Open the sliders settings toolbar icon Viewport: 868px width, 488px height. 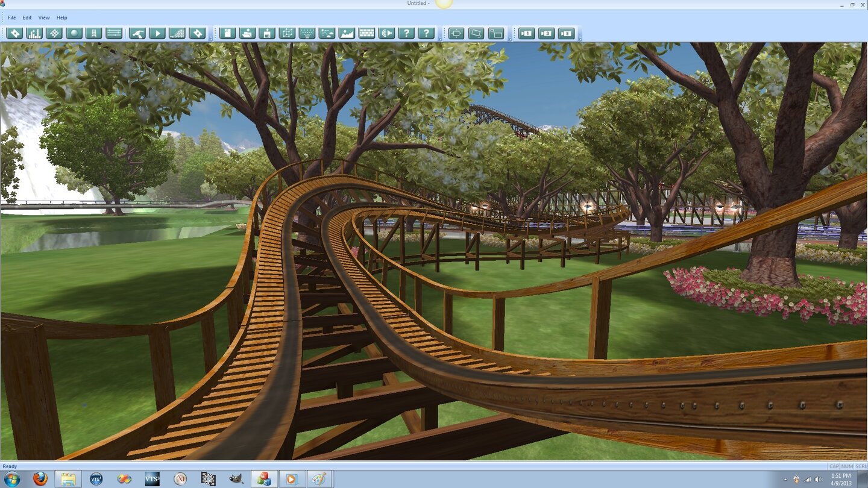[114, 33]
